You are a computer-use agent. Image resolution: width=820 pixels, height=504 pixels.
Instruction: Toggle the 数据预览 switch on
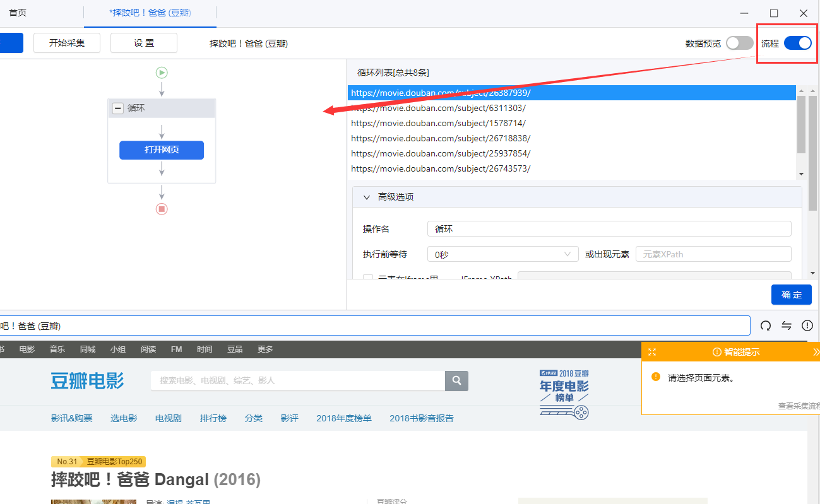click(x=740, y=43)
